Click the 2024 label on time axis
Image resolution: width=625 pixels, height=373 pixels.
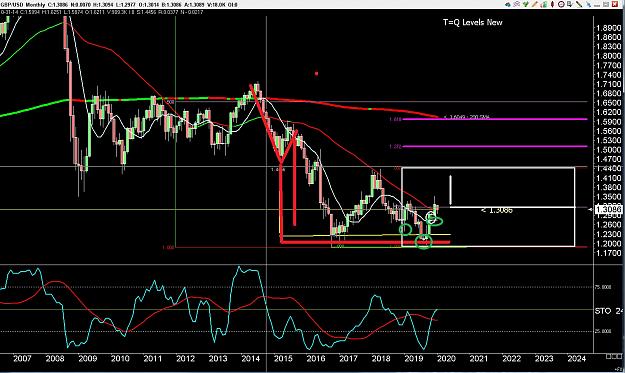click(577, 358)
